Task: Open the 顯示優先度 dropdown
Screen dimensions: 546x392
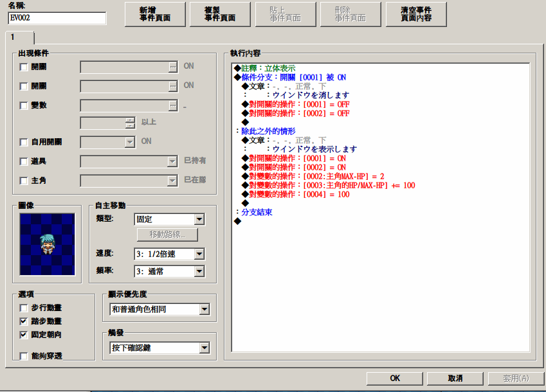Action: [x=160, y=309]
